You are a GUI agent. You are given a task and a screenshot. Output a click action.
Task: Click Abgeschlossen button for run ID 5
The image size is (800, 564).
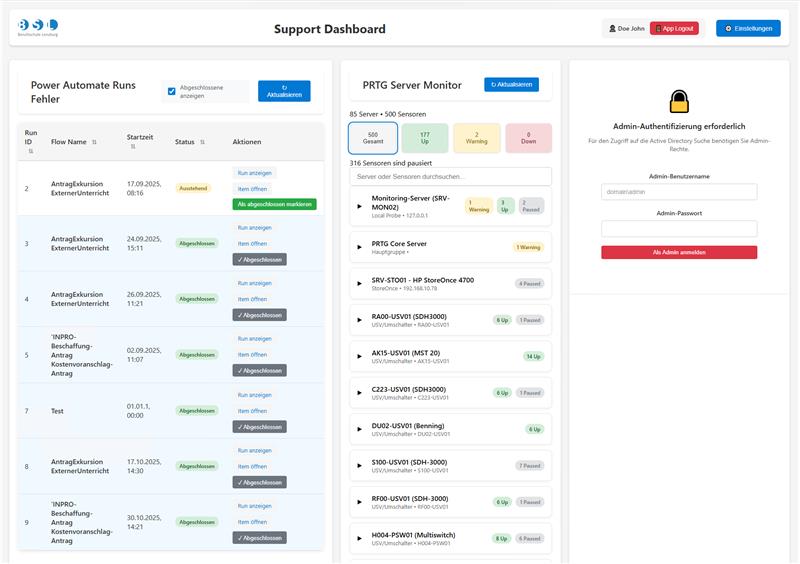(260, 371)
